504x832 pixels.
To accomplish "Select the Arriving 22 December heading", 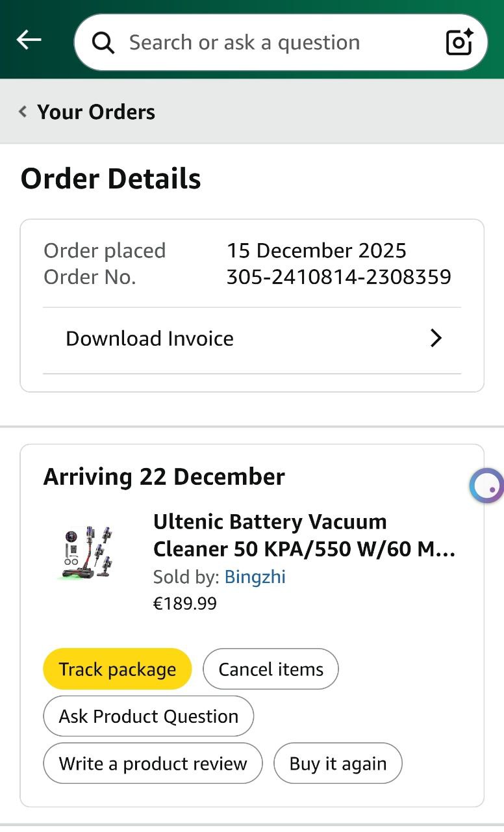I will 164,477.
